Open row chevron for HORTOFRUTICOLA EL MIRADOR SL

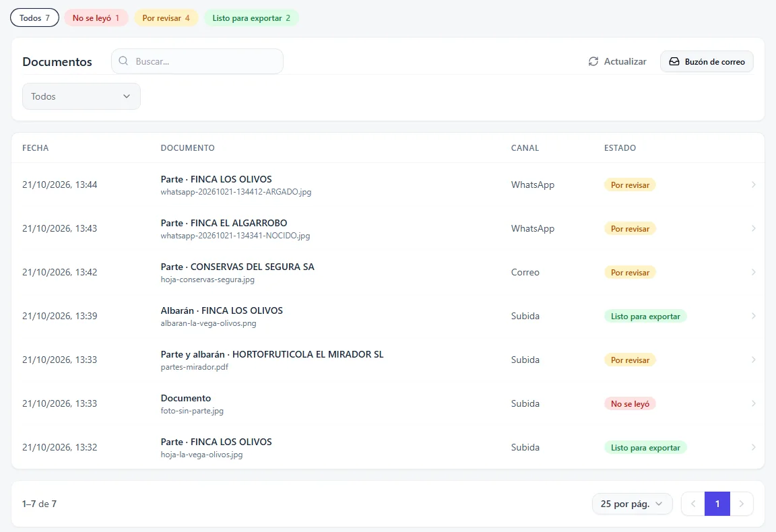(753, 360)
